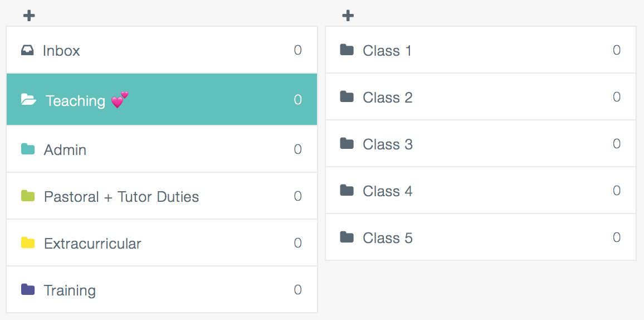This screenshot has width=644, height=320.
Task: Click the task count next to Class 1
Action: point(617,50)
